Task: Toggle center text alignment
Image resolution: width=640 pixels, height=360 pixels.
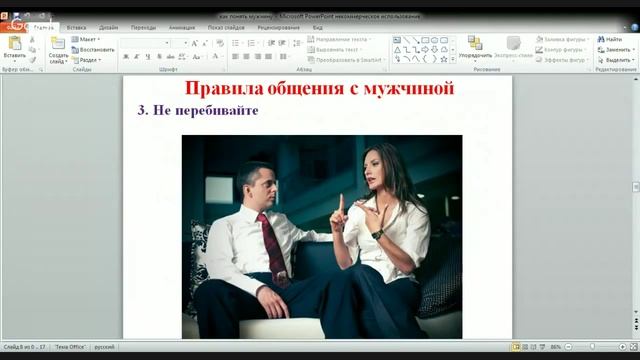Action: point(247,57)
